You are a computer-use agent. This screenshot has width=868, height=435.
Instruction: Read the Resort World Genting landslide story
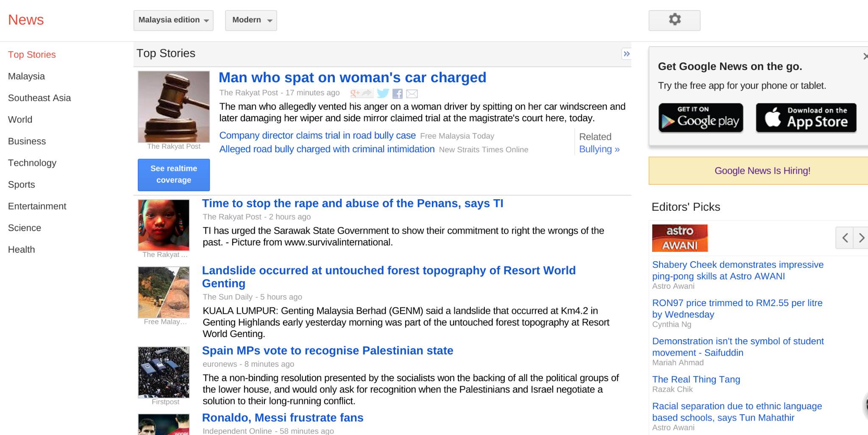tap(389, 277)
